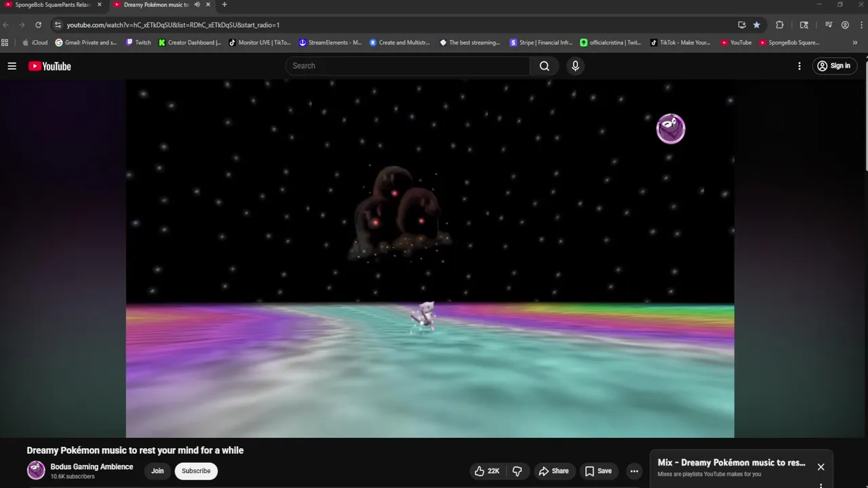
Task: Install app icon in address bar
Action: (x=742, y=25)
